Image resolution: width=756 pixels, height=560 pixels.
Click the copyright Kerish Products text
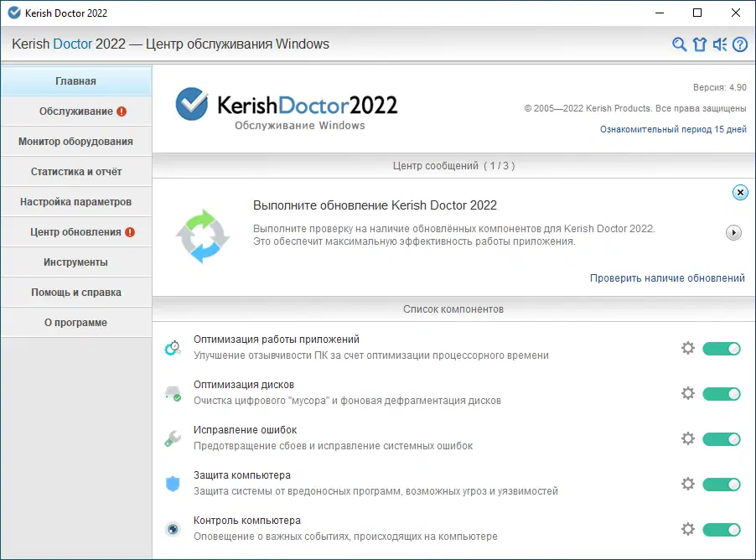635,108
